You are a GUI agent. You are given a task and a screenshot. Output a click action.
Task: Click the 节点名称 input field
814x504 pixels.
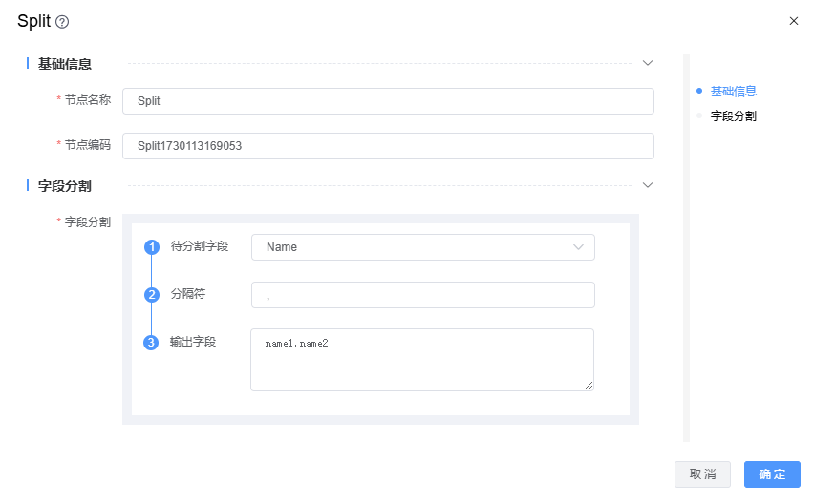(x=388, y=100)
